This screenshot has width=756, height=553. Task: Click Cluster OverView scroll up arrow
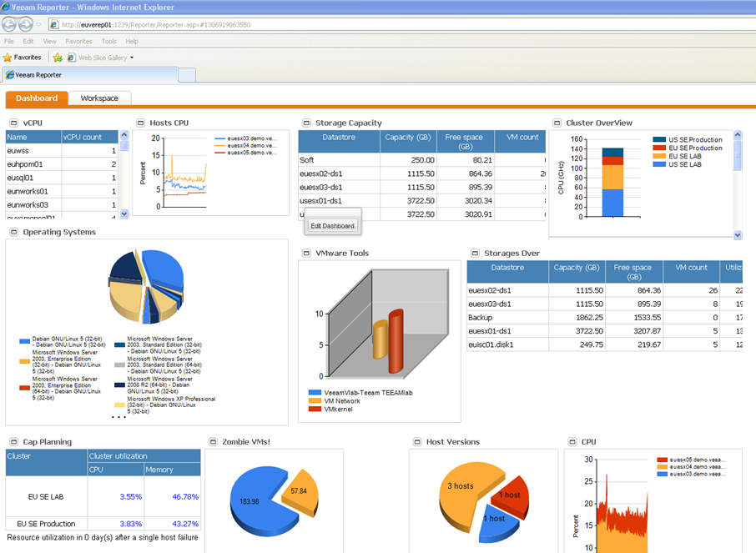tap(737, 135)
